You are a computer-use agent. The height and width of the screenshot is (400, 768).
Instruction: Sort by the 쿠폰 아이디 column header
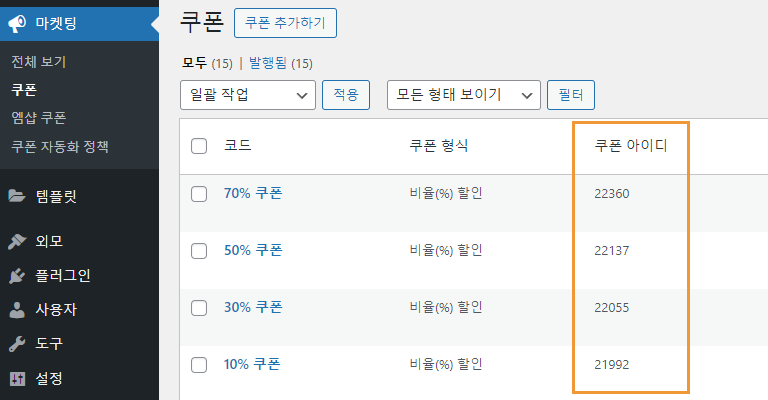[631, 145]
